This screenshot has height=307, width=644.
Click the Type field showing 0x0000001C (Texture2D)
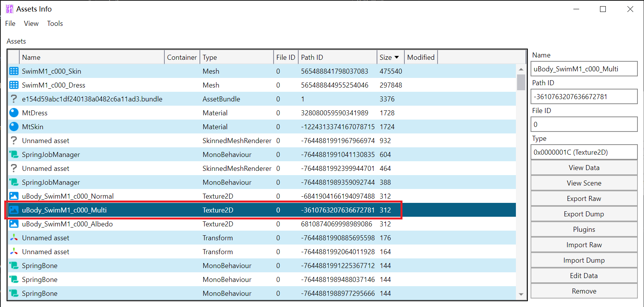(x=584, y=152)
